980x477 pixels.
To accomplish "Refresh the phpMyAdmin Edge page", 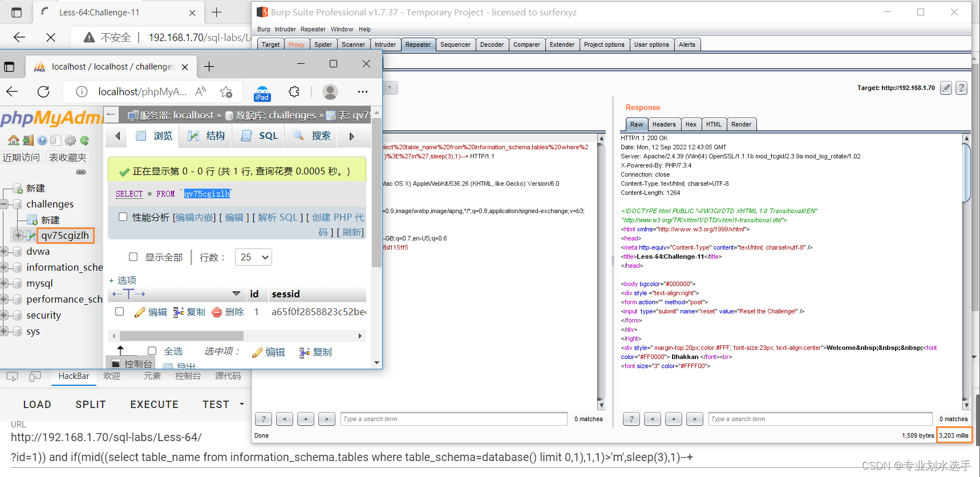I will click(x=43, y=91).
